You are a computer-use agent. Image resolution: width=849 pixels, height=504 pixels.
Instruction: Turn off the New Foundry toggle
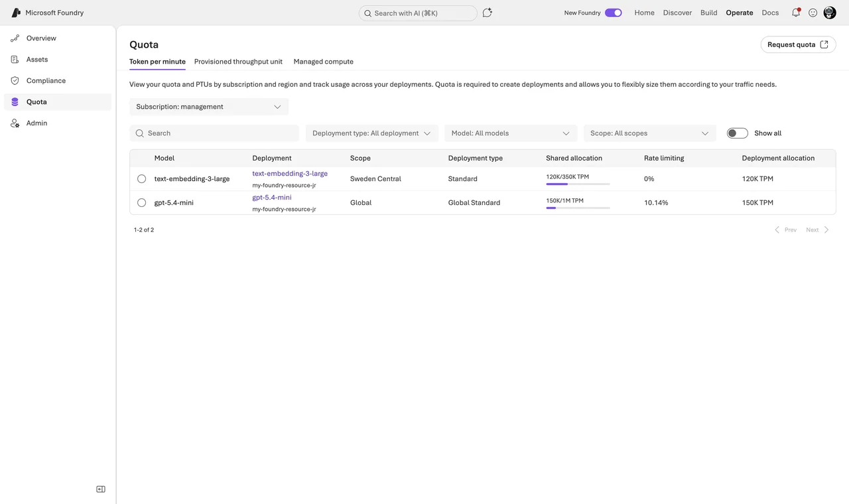pos(614,13)
